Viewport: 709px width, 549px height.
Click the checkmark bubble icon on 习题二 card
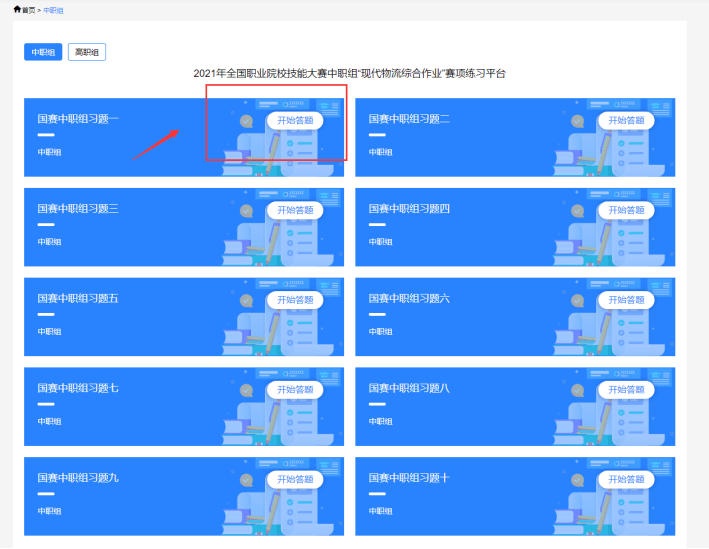577,121
